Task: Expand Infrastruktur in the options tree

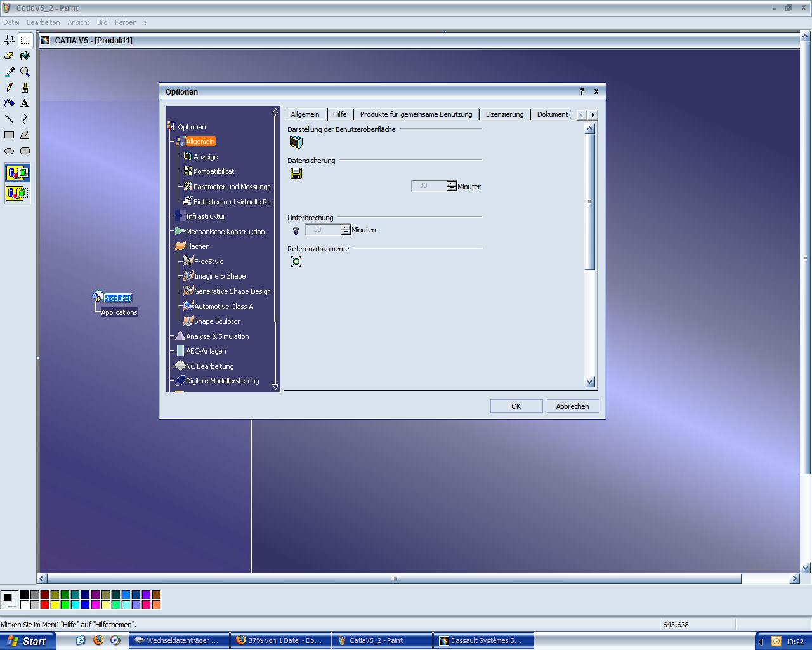Action: tap(206, 216)
